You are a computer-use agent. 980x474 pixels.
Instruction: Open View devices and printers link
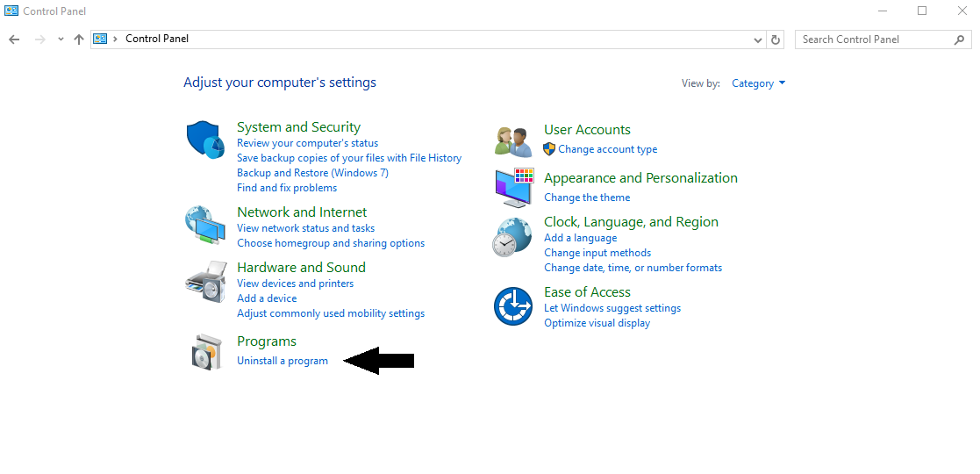pyautogui.click(x=295, y=284)
